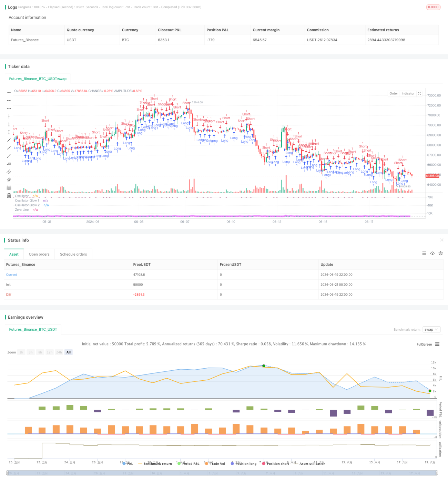Set zoom range to 1h
The image size is (448, 483).
pyautogui.click(x=21, y=352)
